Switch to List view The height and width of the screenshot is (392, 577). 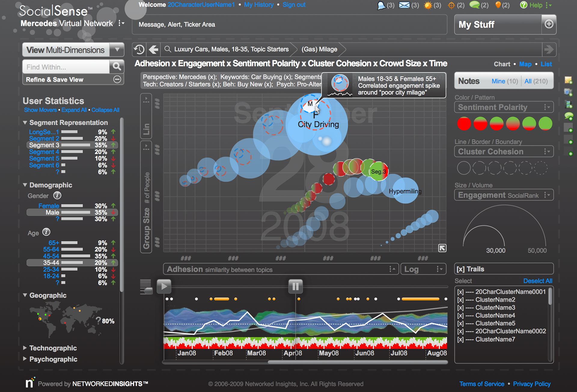coord(546,64)
